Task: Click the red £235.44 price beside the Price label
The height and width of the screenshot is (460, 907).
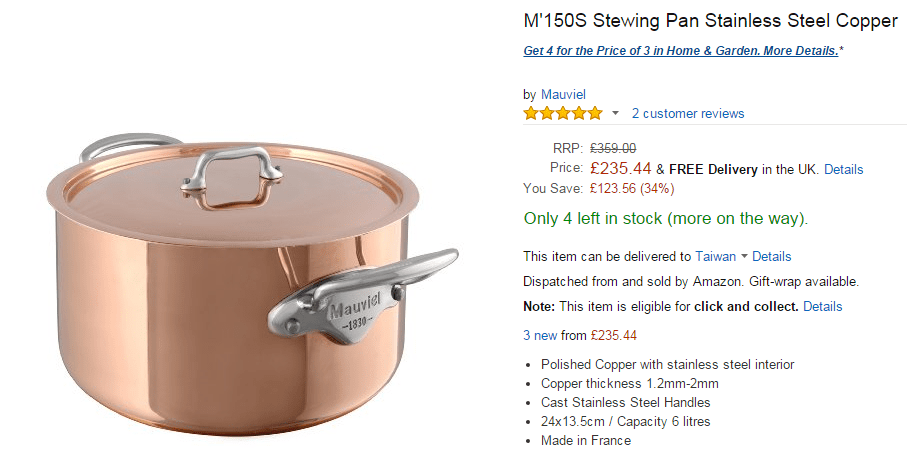Action: tap(620, 168)
